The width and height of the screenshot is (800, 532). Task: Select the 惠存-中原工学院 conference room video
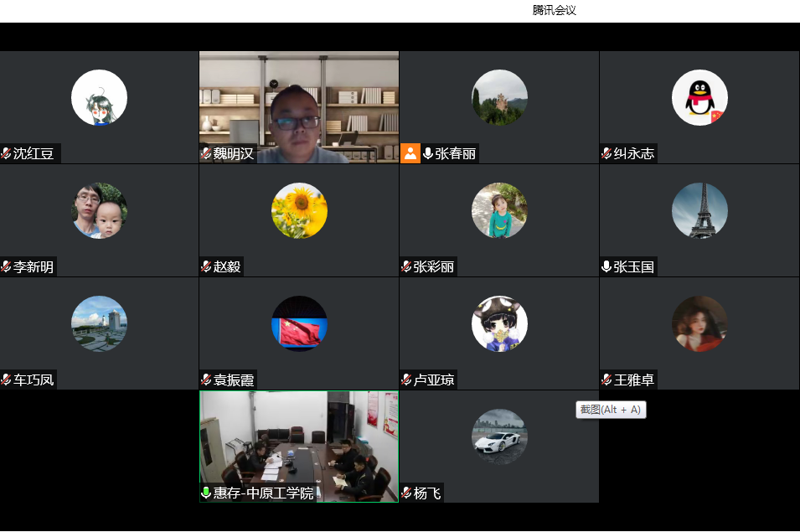click(298, 440)
